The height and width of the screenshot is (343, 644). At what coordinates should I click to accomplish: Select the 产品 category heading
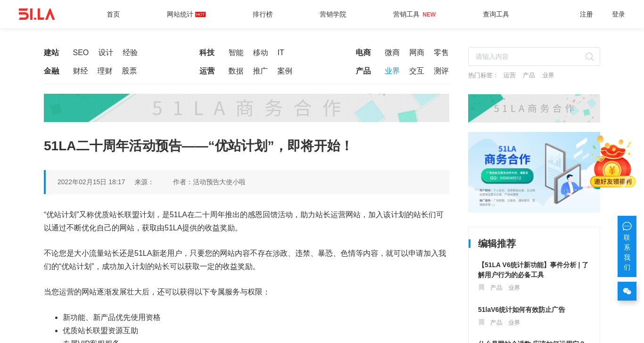[363, 71]
